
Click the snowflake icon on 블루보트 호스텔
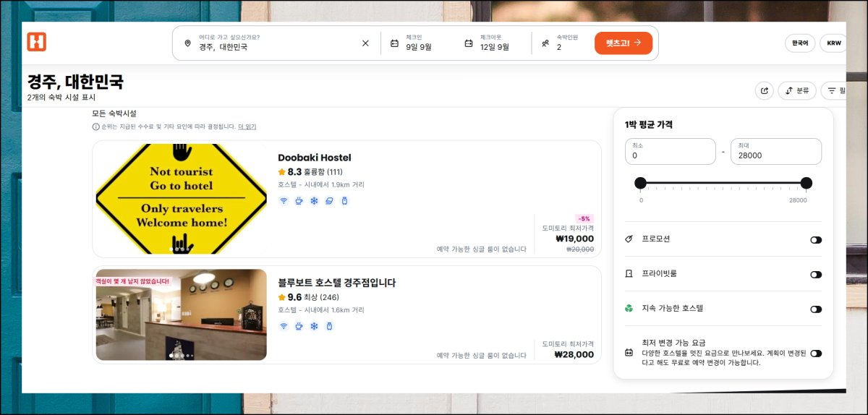click(x=314, y=326)
